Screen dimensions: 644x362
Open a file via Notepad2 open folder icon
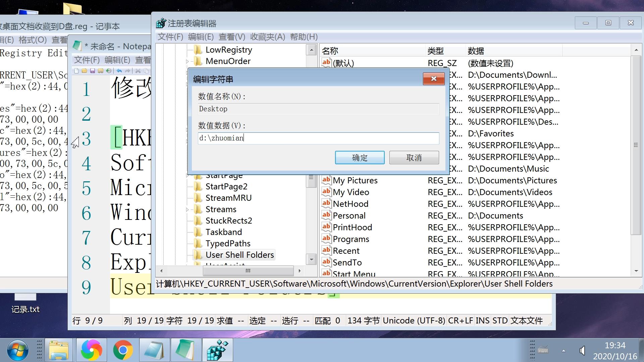click(84, 71)
